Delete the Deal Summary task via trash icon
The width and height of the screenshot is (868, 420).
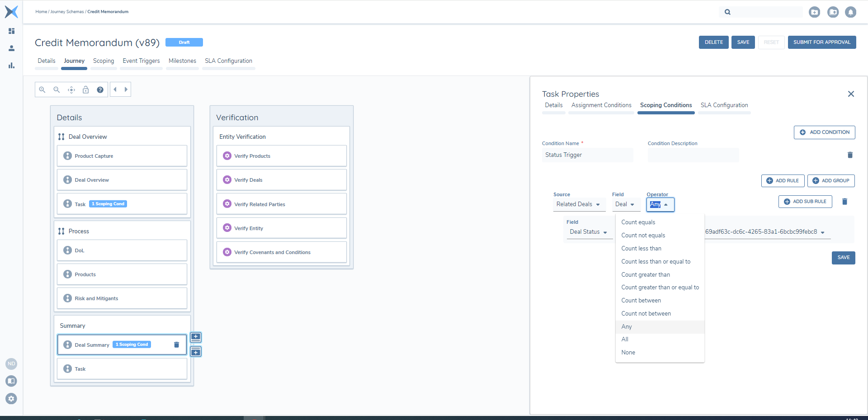[x=176, y=344]
